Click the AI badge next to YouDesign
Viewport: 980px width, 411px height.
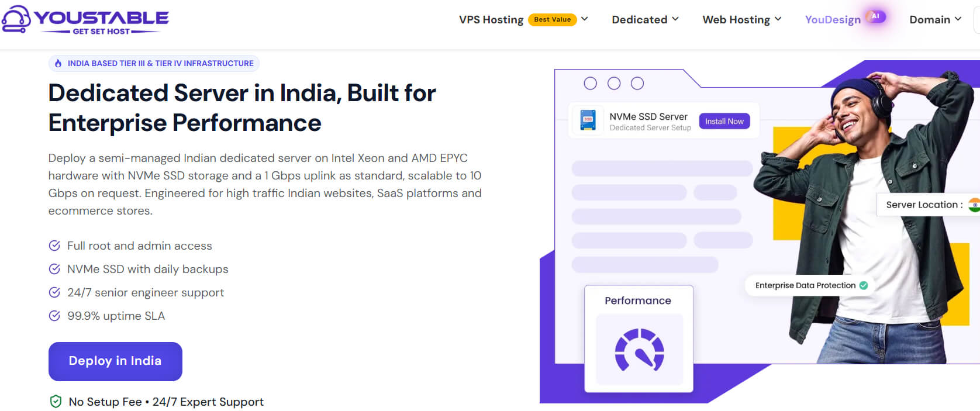(x=875, y=16)
